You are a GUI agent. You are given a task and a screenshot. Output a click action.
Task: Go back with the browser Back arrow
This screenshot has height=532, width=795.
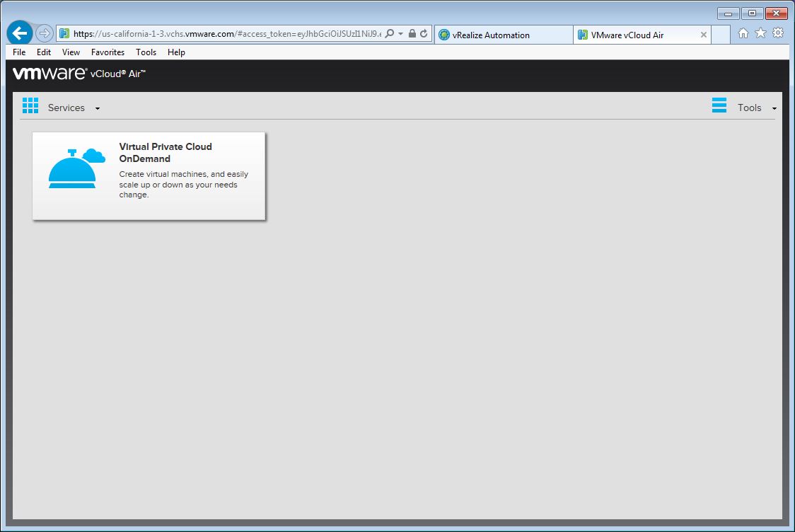[x=20, y=33]
